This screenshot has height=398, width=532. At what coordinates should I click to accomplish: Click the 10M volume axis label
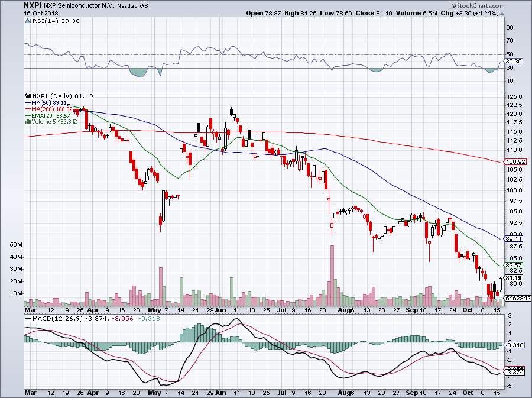17,293
